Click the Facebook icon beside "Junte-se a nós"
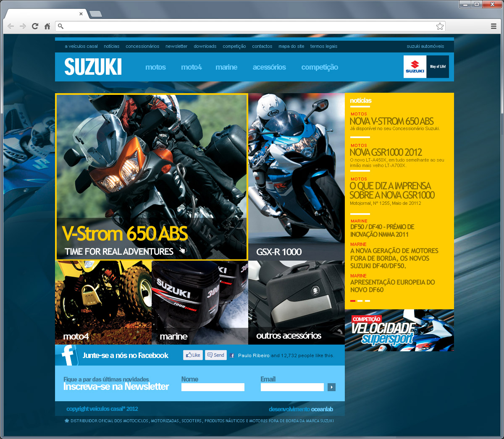 68,355
